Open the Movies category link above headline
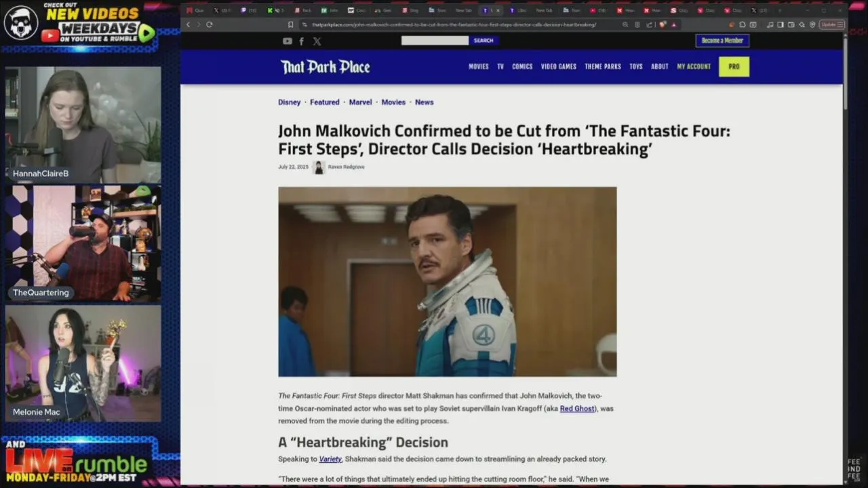 point(393,102)
